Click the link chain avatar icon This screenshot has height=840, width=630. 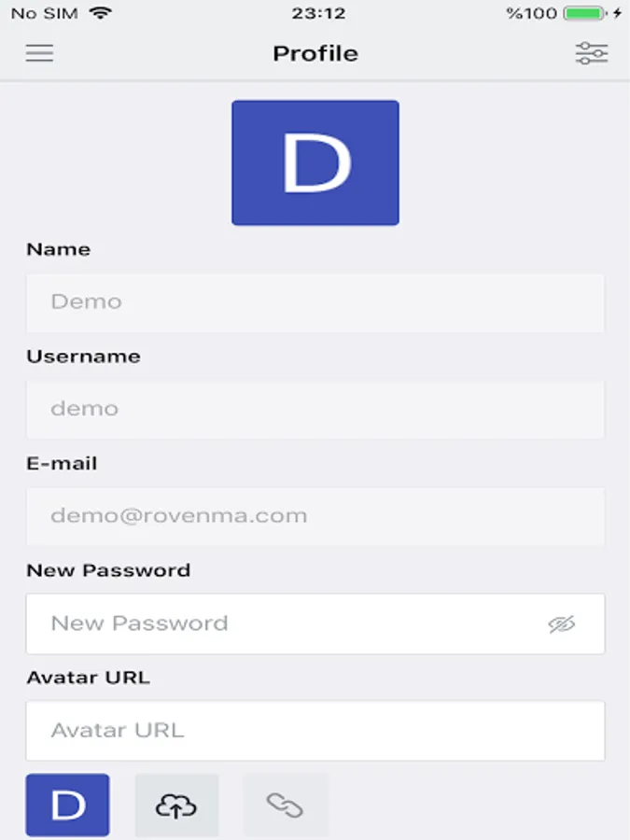click(285, 805)
